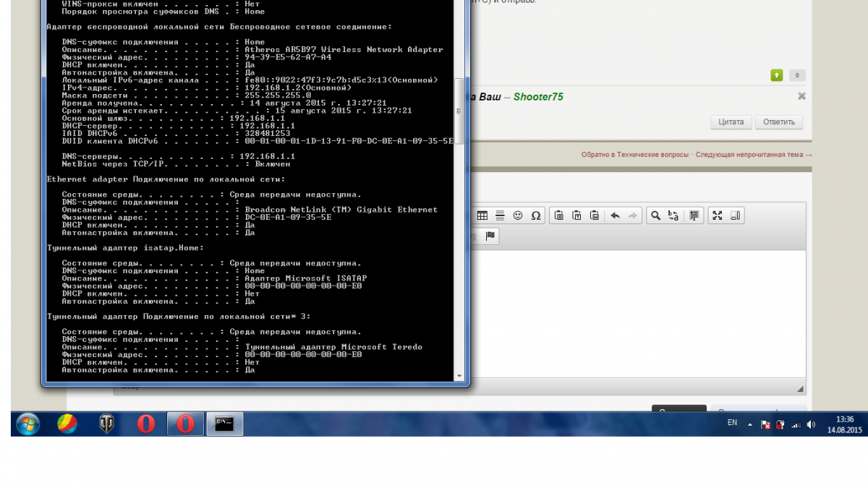
Task: Click the smiley emoticon icon in editor
Action: coord(518,215)
